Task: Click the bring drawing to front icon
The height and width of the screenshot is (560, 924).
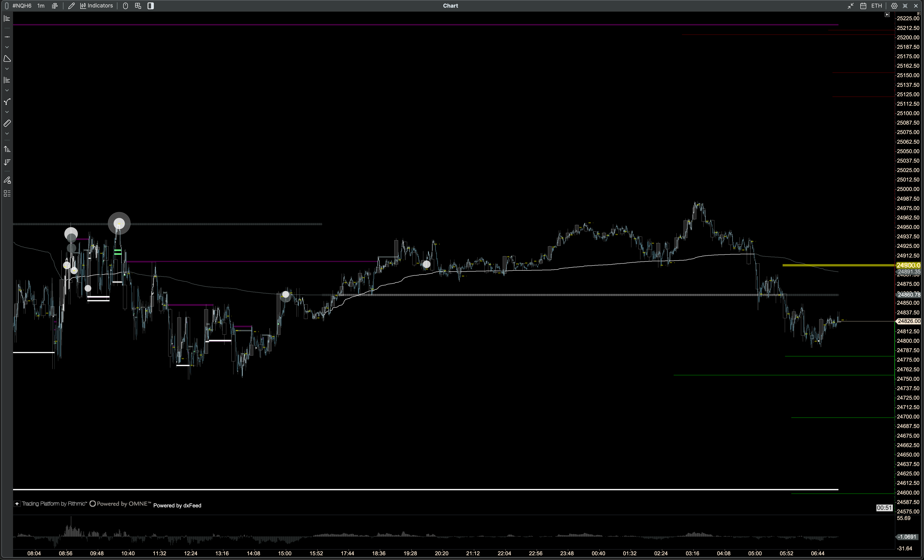Action: tap(7, 149)
